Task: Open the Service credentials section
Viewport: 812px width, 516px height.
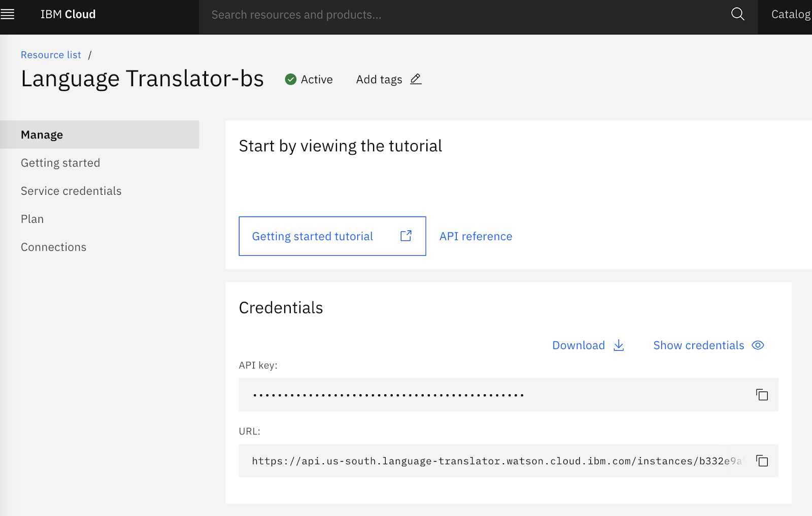Action: (71, 191)
